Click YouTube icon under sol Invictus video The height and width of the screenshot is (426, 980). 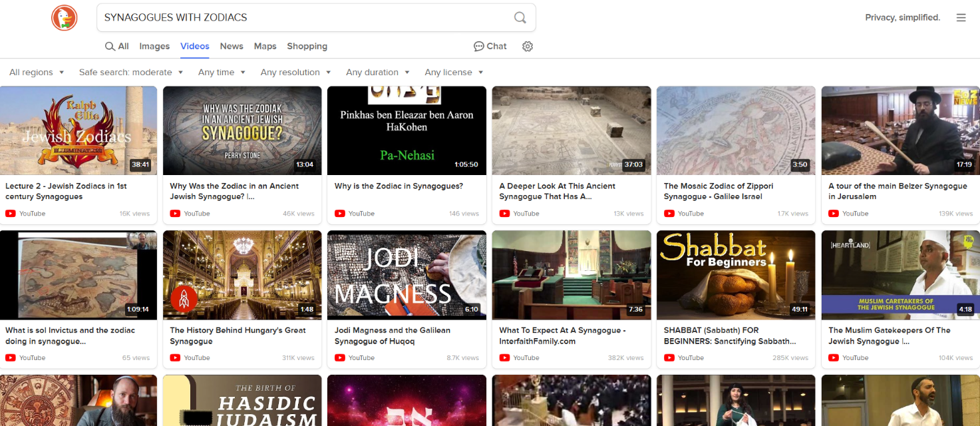tap(11, 358)
